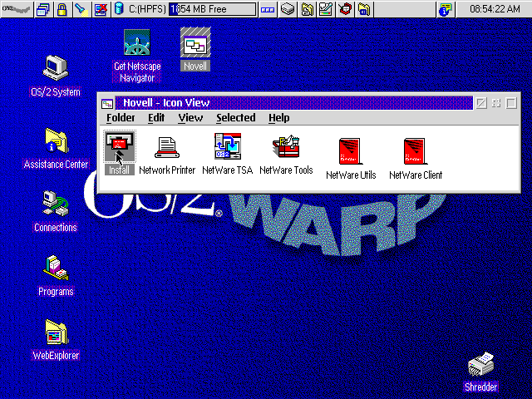Screen dimensions: 532x399
Task: Select the Assistance Center folder icon
Action: pyautogui.click(x=56, y=140)
